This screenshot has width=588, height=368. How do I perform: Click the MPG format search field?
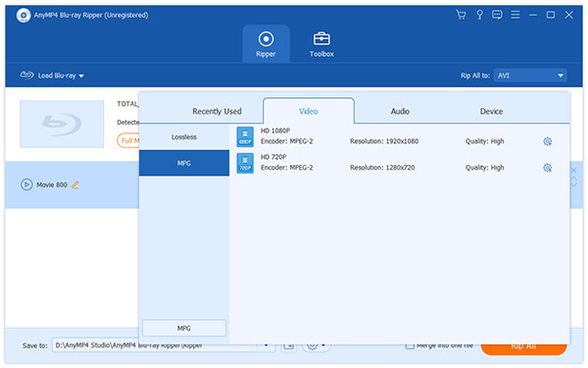point(184,328)
